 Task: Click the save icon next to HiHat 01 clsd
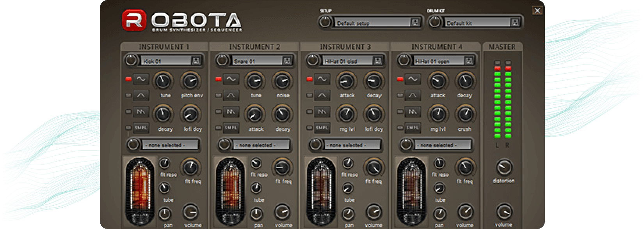click(377, 61)
